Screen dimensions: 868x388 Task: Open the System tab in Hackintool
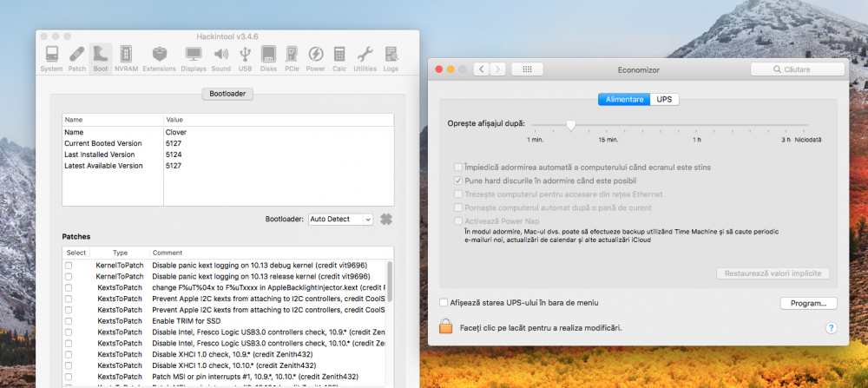tap(51, 59)
